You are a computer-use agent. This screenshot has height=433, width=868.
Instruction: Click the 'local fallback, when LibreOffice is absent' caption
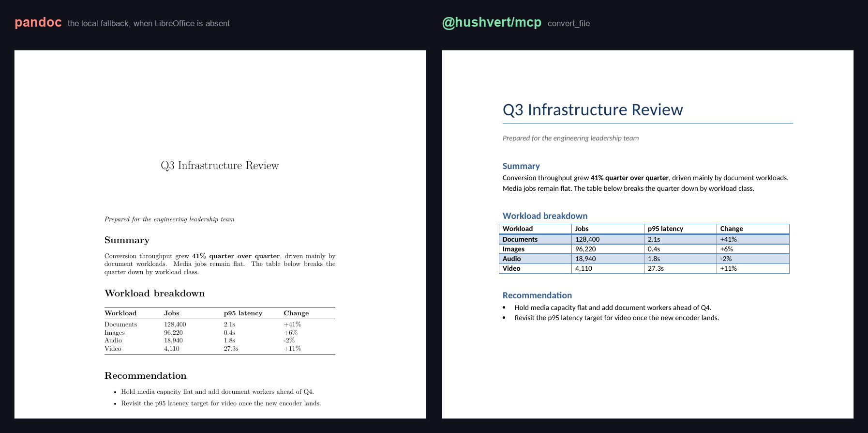(x=149, y=23)
